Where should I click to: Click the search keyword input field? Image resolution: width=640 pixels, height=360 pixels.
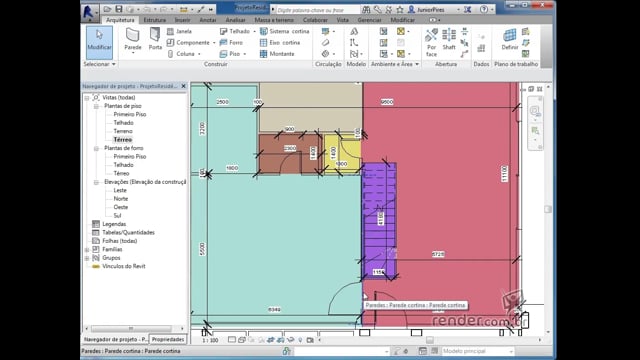(x=318, y=10)
